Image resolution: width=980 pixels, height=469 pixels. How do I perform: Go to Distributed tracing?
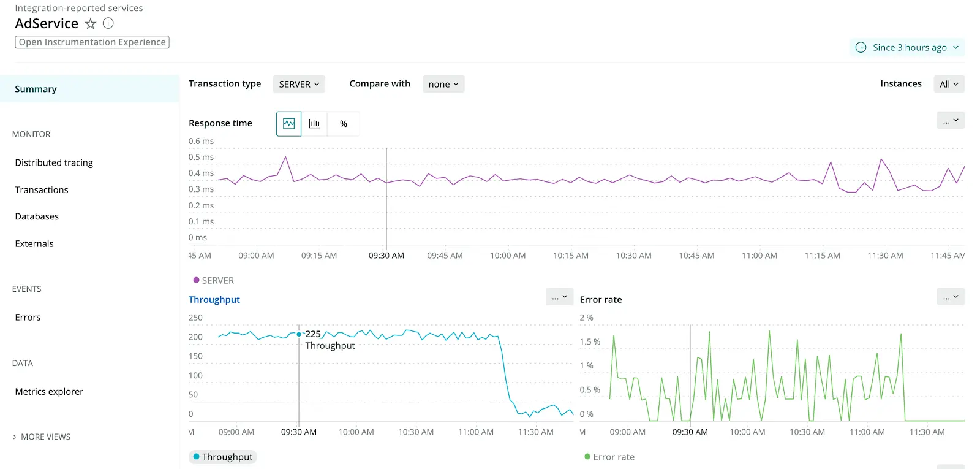click(x=54, y=162)
